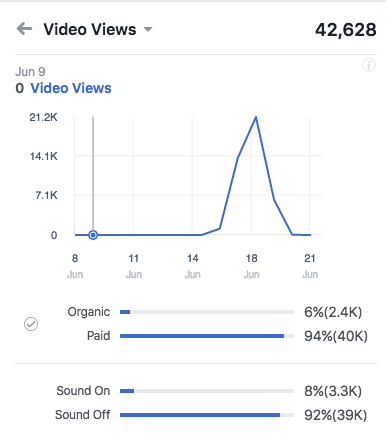Open the Video Views dropdown arrow
The image size is (386, 442).
pos(148,29)
